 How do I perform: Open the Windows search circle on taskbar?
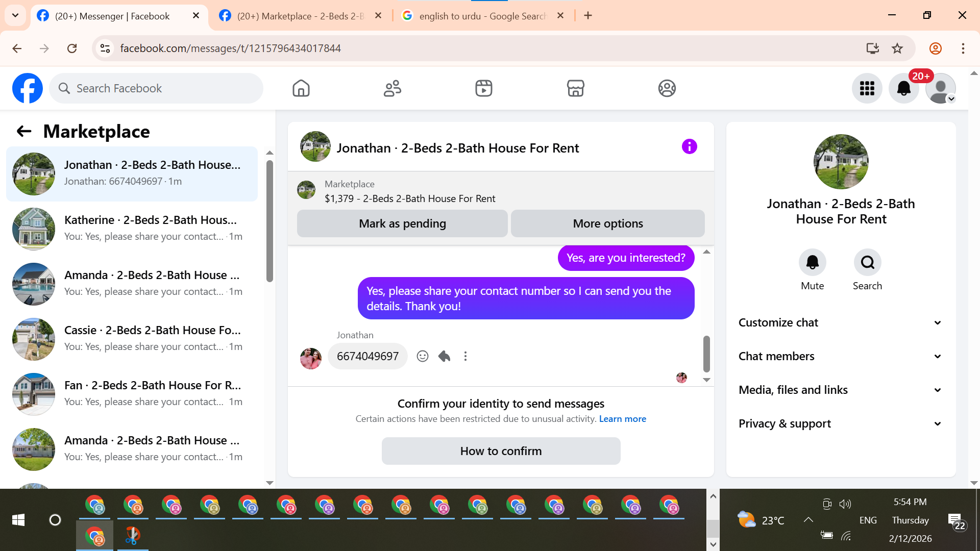[x=55, y=520]
